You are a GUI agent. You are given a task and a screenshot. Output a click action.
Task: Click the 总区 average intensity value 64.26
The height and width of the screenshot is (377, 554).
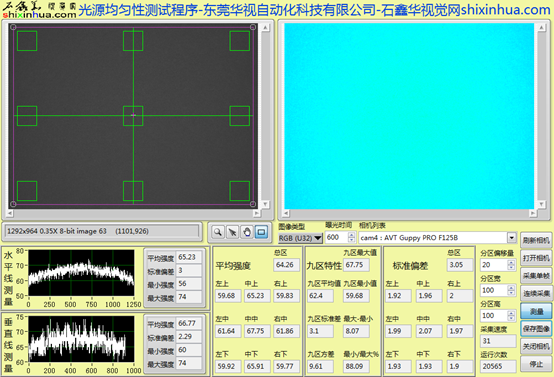pos(287,265)
